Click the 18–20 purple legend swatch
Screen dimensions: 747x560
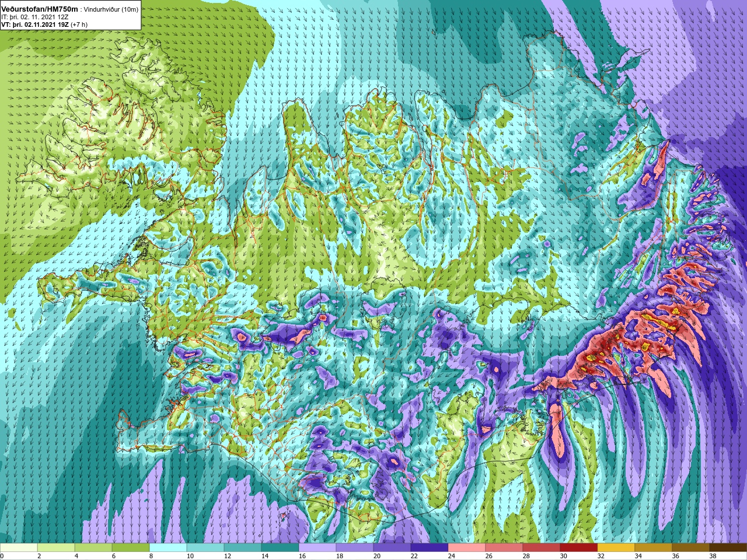[355, 548]
